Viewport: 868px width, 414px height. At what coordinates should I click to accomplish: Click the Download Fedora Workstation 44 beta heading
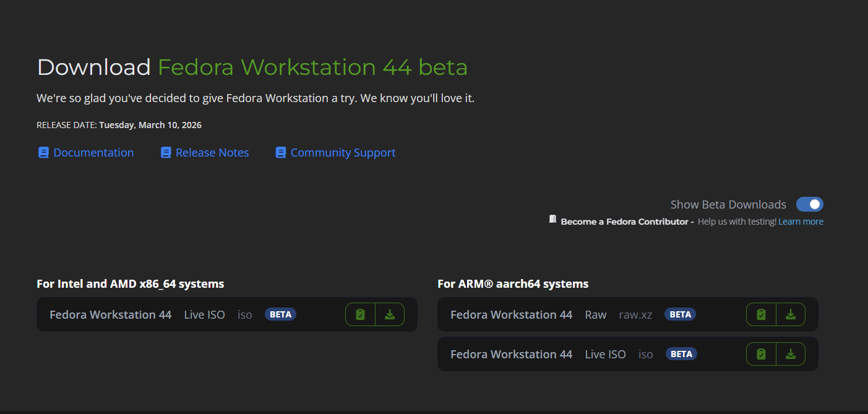point(252,67)
